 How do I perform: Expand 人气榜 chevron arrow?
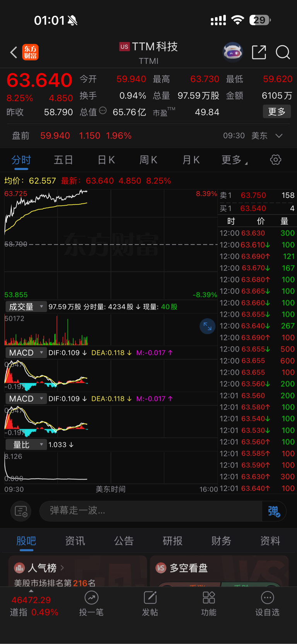62,568
